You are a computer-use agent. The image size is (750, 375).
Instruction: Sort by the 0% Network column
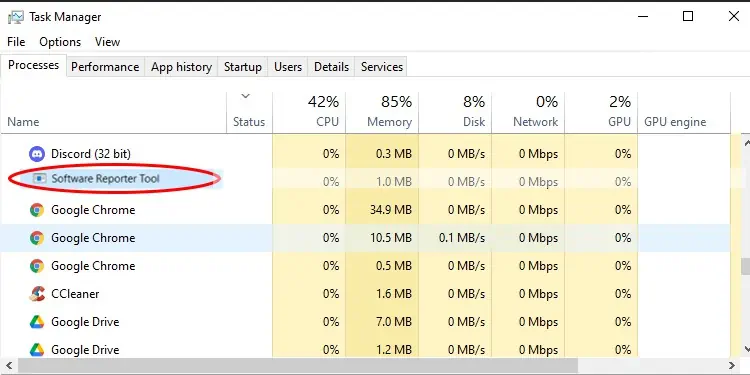528,113
